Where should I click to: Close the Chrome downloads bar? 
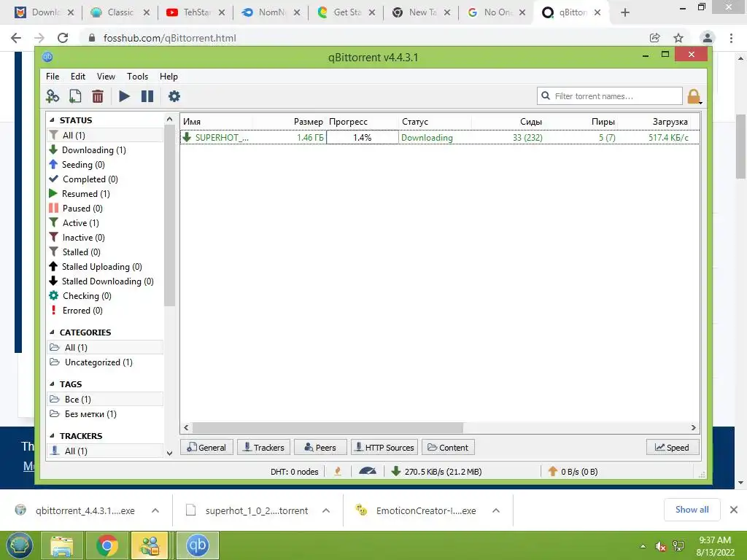click(734, 510)
